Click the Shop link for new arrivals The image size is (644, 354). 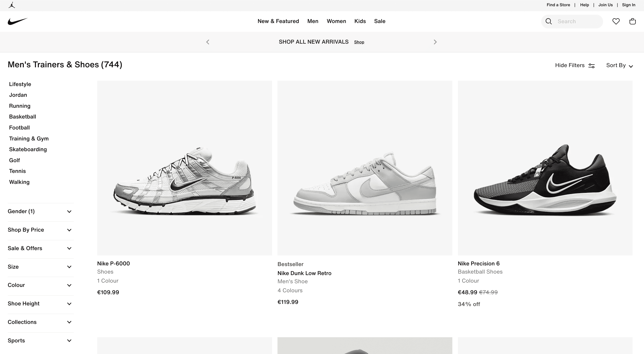coord(359,42)
